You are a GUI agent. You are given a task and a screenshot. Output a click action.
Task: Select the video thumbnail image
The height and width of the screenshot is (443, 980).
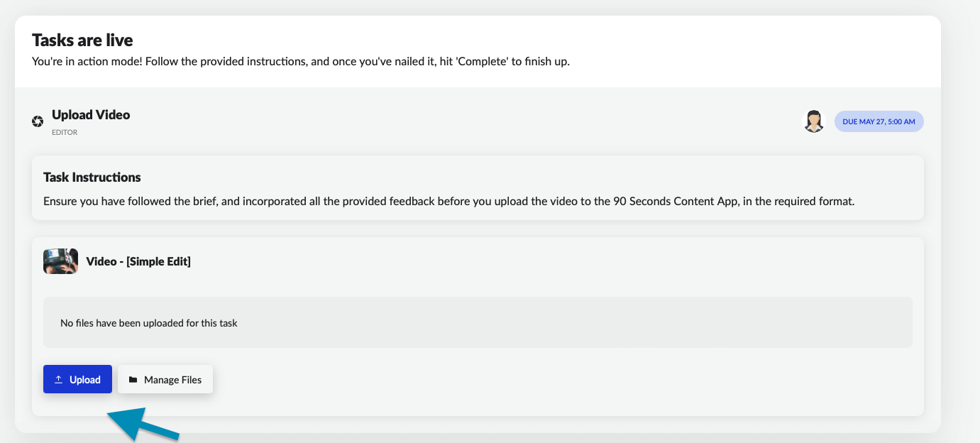(x=60, y=261)
